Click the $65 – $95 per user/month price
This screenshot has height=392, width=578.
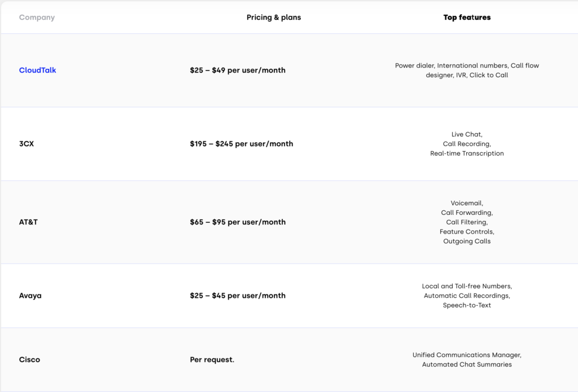(x=238, y=222)
